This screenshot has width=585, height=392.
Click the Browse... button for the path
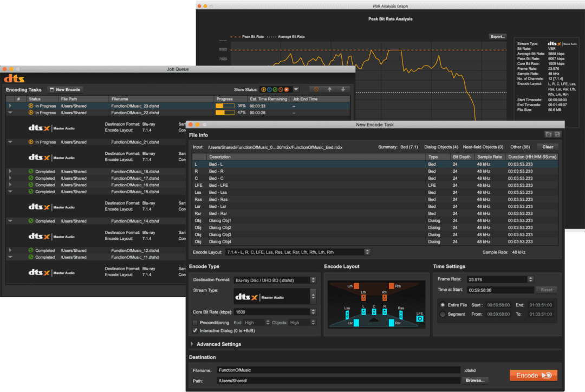(x=474, y=381)
